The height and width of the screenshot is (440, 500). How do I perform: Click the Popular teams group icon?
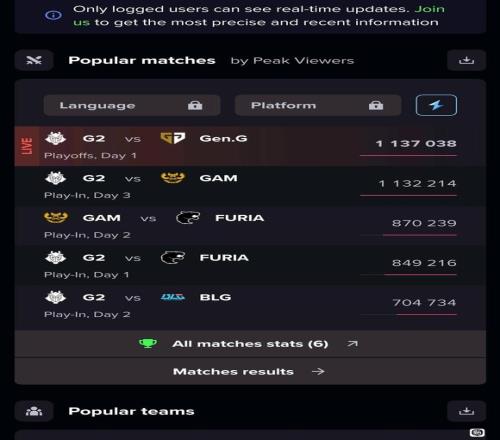click(x=34, y=411)
